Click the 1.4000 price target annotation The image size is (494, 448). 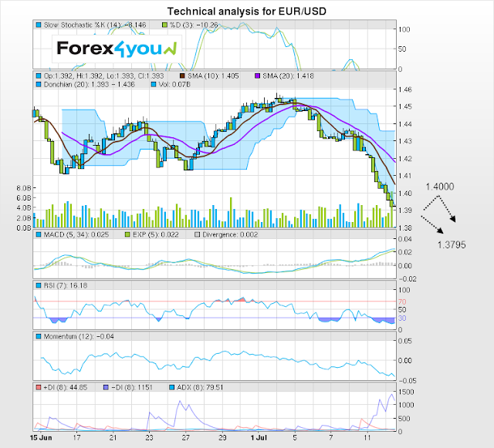[x=440, y=187]
